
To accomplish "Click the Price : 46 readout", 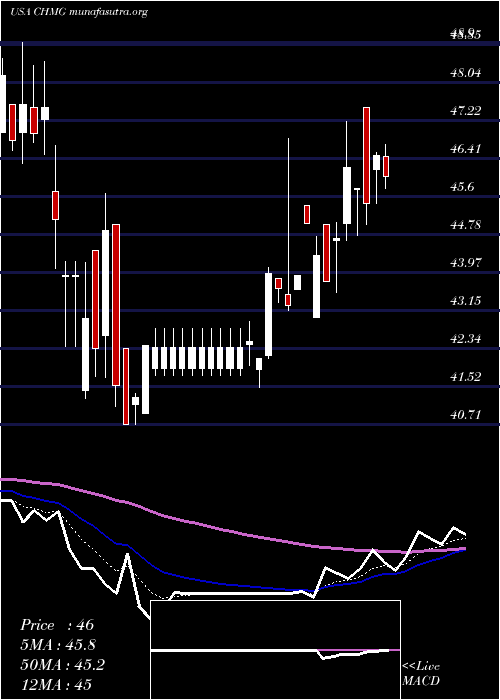I will (57, 625).
